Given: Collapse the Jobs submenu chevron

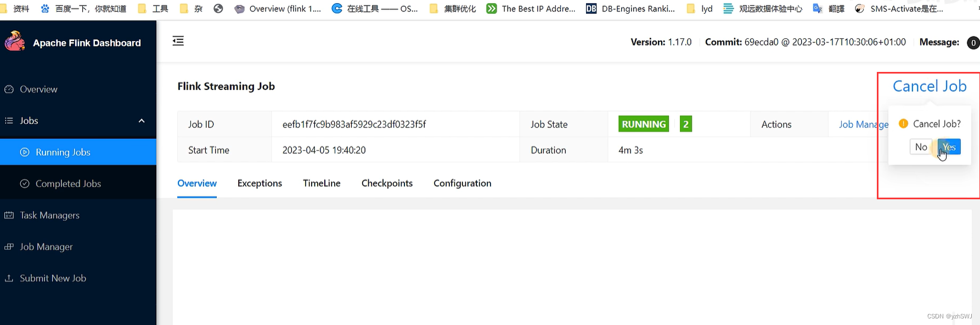Looking at the screenshot, I should click(x=142, y=121).
